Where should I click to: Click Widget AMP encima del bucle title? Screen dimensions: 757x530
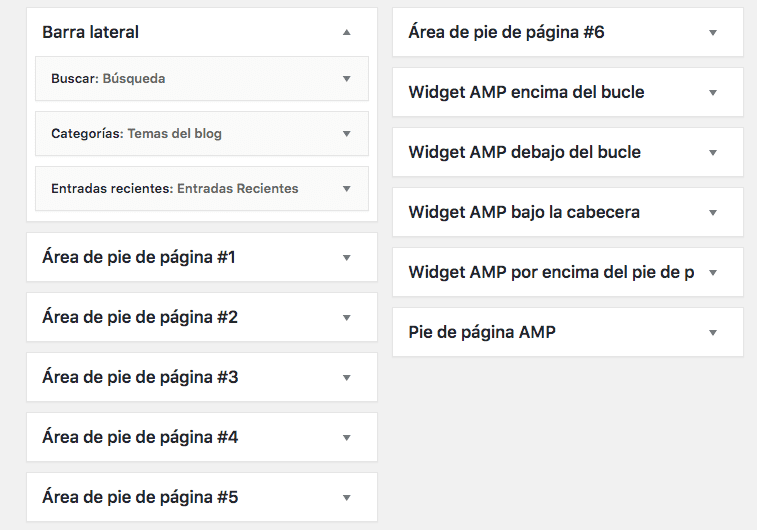coord(526,92)
